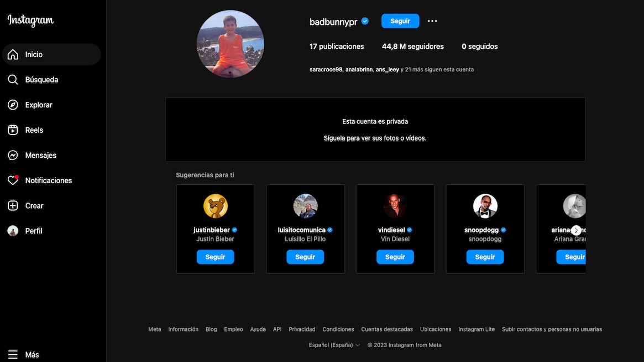
Task: Open Ayuda footer link
Action: pyautogui.click(x=258, y=329)
